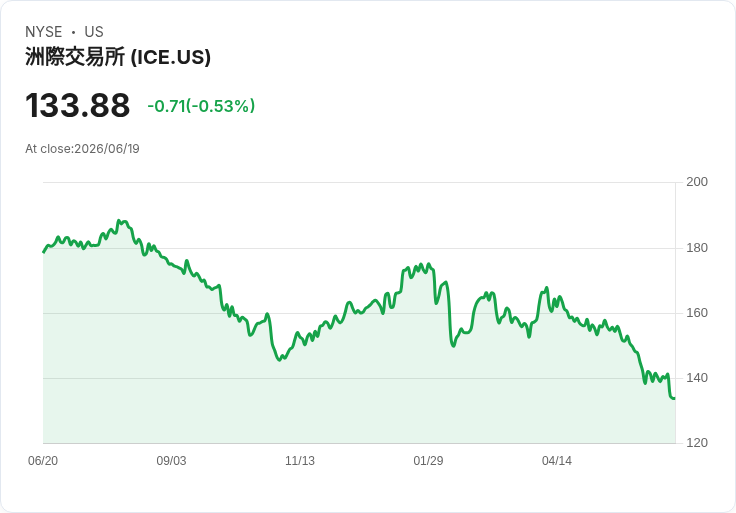
Task: Click the chart line's November low near 146
Action: point(280,360)
